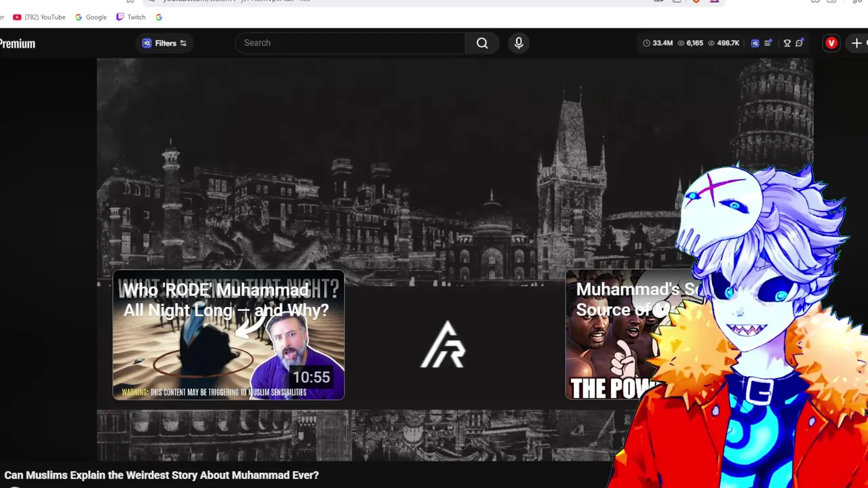This screenshot has width=868, height=488.
Task: Click into the YouTube search field
Action: [350, 43]
